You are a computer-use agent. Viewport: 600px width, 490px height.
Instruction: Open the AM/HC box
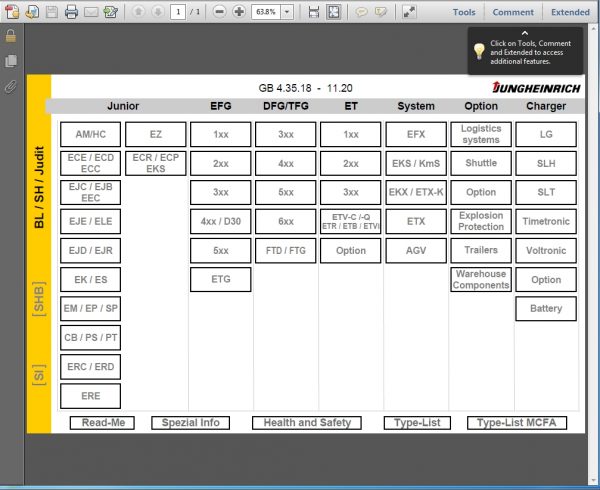point(90,134)
